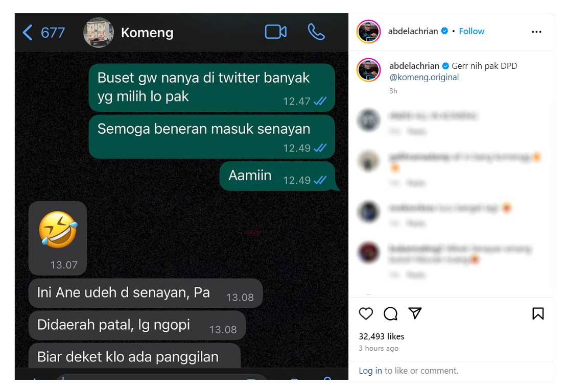Click the first blurred commenter avatar
The width and height of the screenshot is (565, 392).
(x=368, y=120)
